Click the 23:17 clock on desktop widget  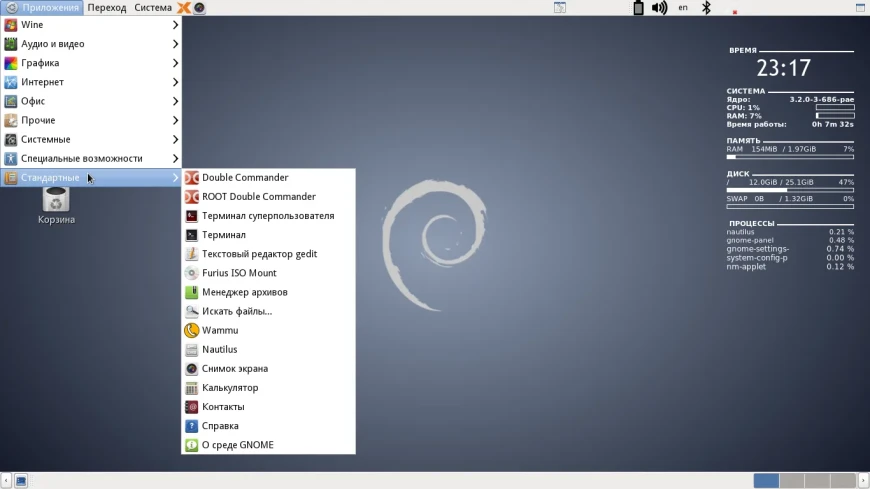[783, 68]
